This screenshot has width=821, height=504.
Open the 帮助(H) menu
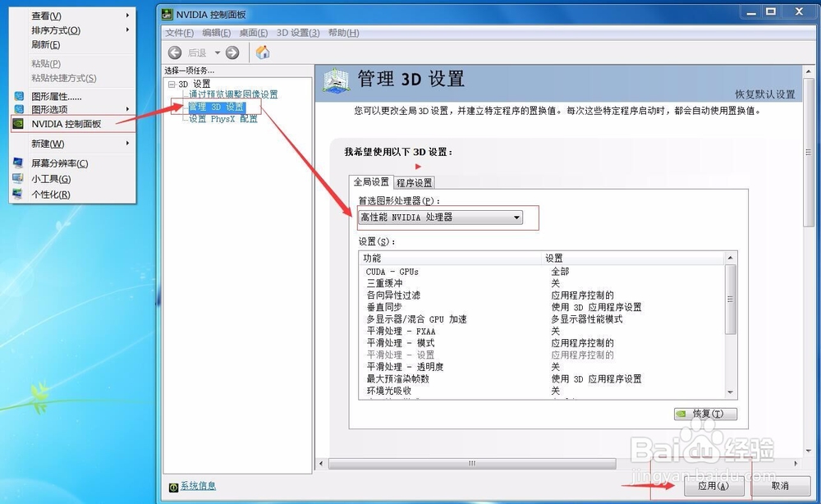point(343,33)
